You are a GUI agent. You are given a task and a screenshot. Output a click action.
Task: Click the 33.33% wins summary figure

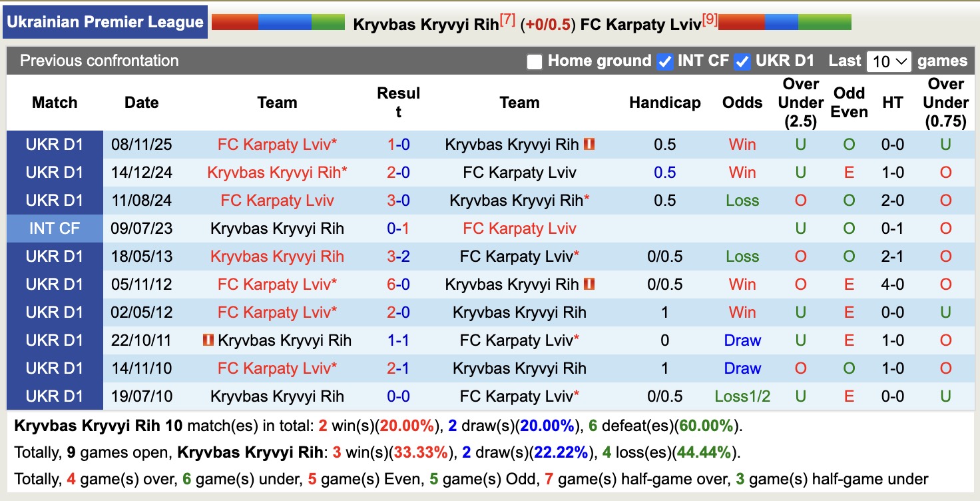tap(421, 452)
